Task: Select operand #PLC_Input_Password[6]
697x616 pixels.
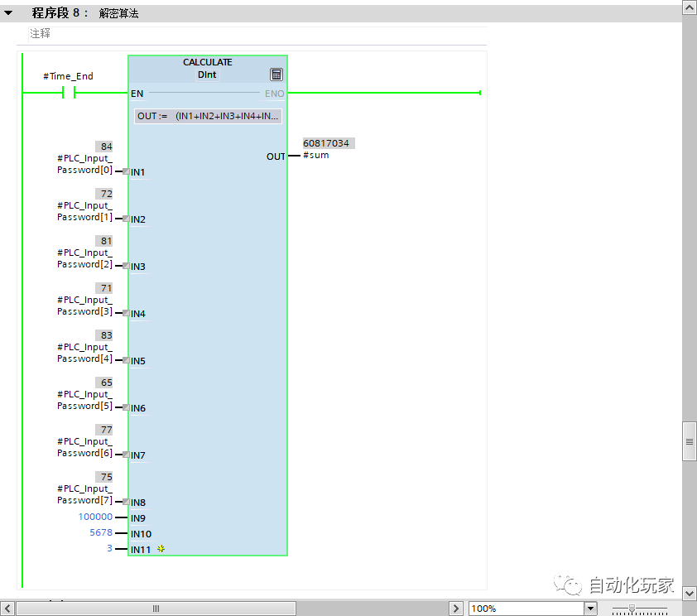Action: [85, 446]
